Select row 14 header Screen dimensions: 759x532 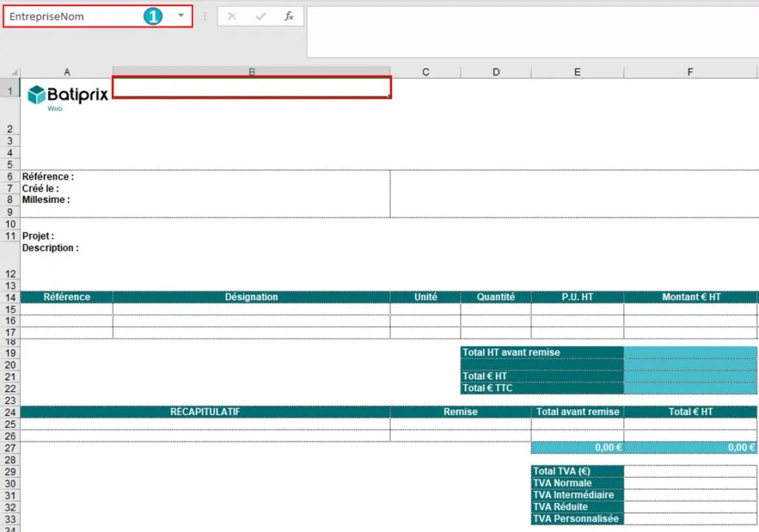pyautogui.click(x=10, y=297)
